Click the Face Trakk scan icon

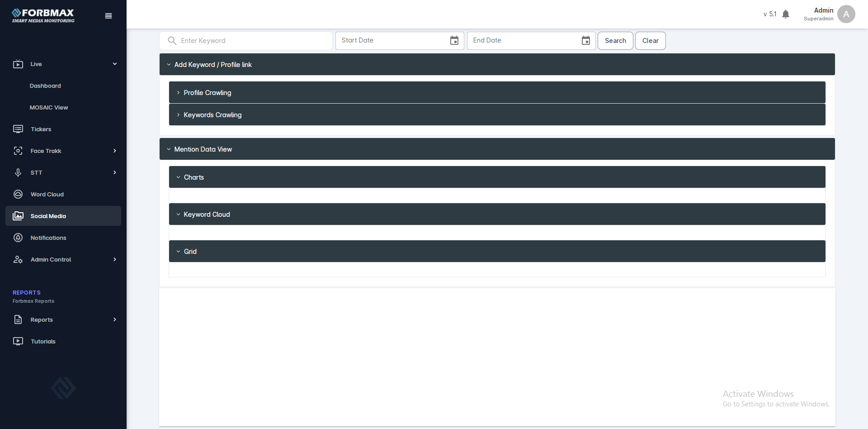(18, 151)
